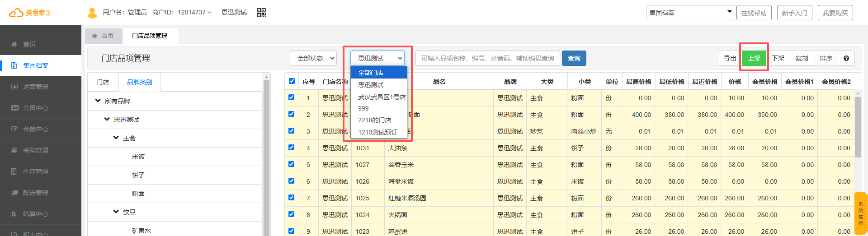
Task: Open 运营管理 chart icon in sidebar
Action: coord(14,87)
